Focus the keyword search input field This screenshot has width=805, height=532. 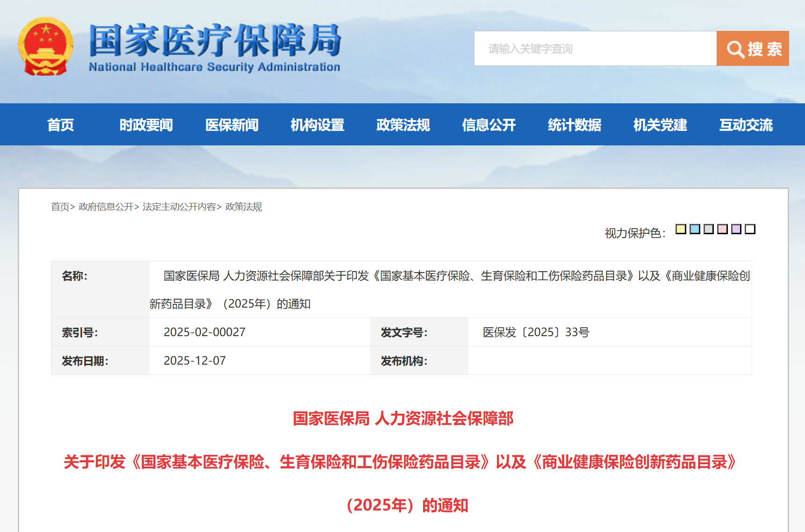pos(595,49)
